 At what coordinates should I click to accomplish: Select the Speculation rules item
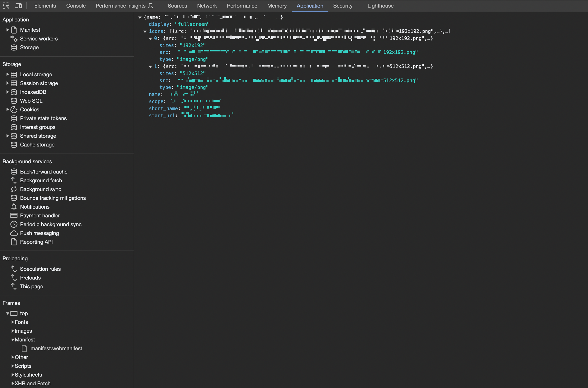(x=40, y=269)
